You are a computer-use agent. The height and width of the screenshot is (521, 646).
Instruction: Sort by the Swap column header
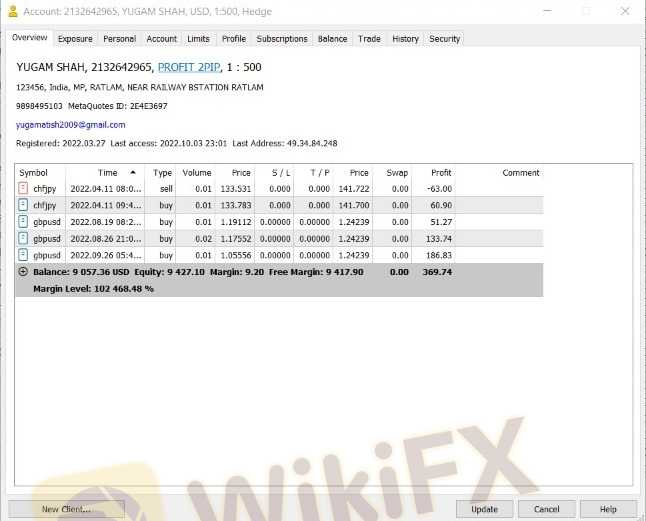pyautogui.click(x=392, y=173)
